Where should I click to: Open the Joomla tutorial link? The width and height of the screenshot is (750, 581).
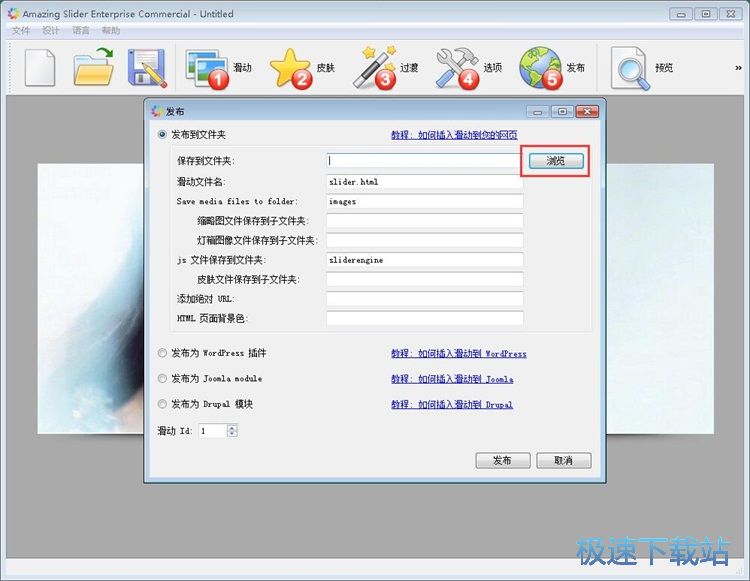(452, 379)
